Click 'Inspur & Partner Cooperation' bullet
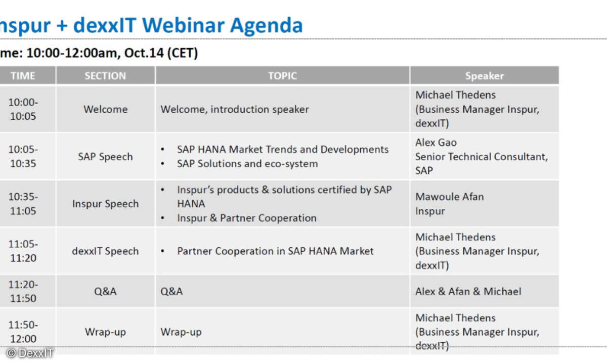 (x=247, y=218)
